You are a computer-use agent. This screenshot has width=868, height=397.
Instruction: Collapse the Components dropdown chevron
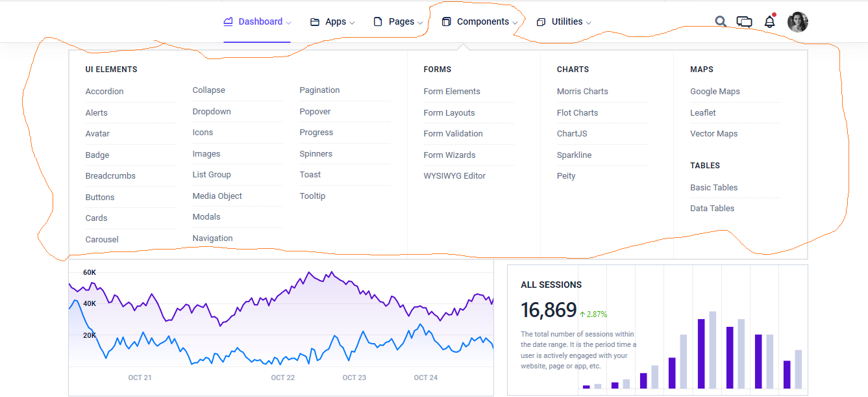point(515,23)
